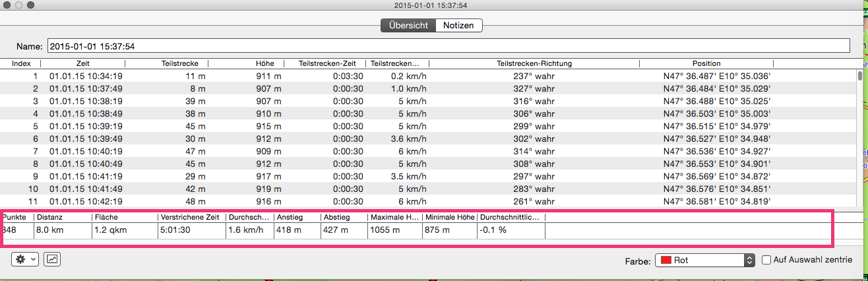The image size is (868, 281).
Task: Edit the track Name field
Action: (447, 46)
